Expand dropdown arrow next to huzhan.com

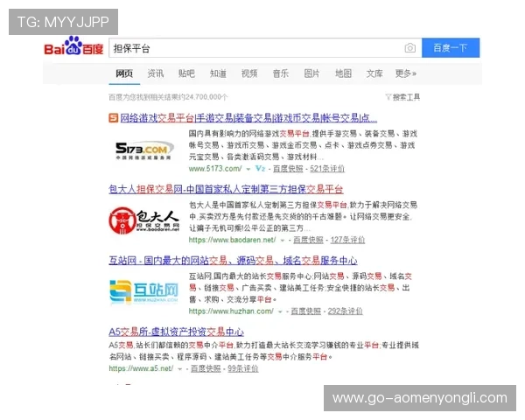click(280, 311)
